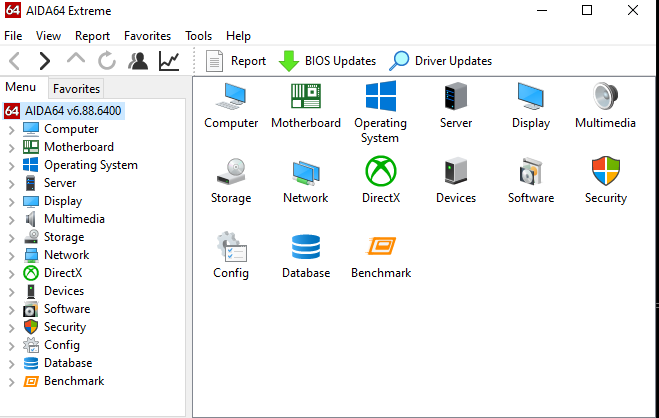Open the Motherboard icon in main pane

pos(306,97)
